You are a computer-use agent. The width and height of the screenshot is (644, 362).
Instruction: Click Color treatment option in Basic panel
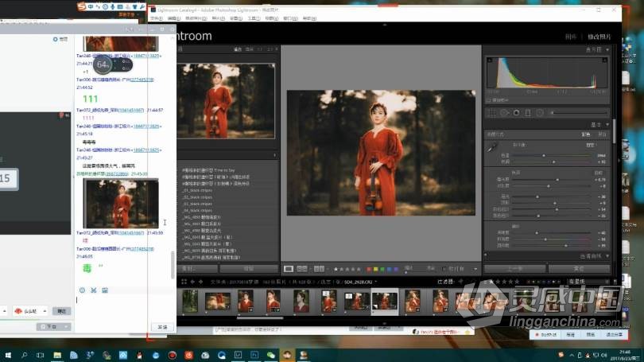[x=586, y=134]
